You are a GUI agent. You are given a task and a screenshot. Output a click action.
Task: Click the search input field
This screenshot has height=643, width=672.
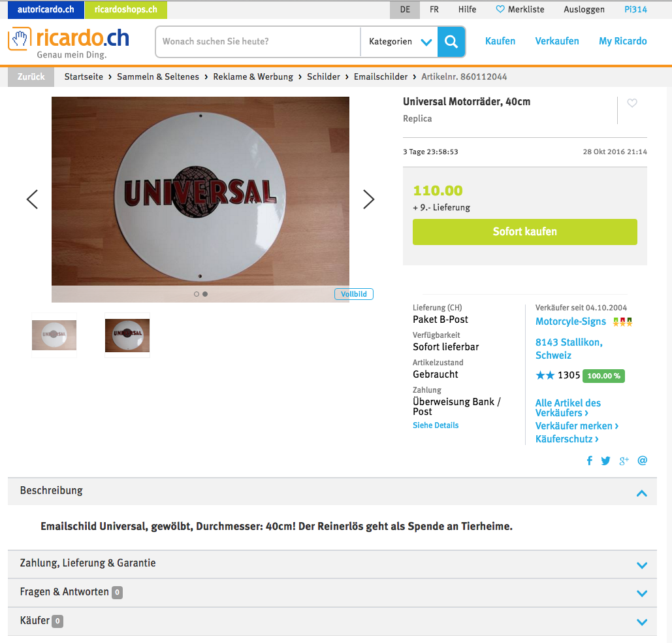(259, 42)
